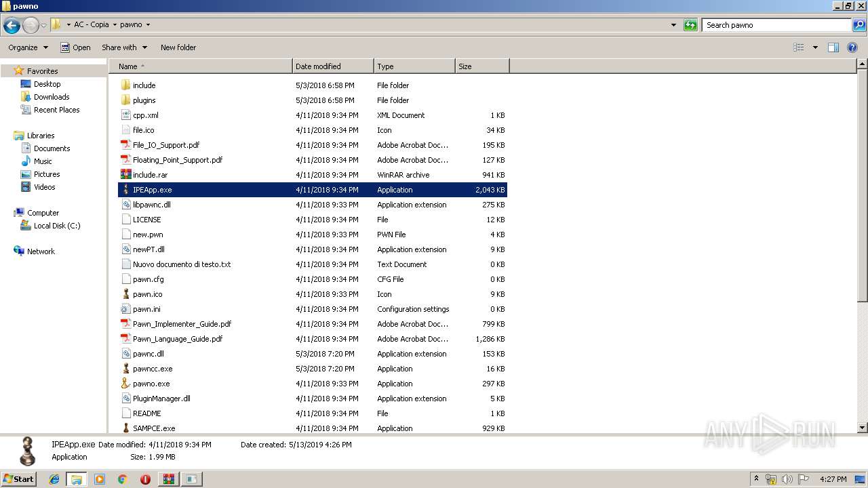Show hidden tray icons arrow

pyautogui.click(x=756, y=479)
